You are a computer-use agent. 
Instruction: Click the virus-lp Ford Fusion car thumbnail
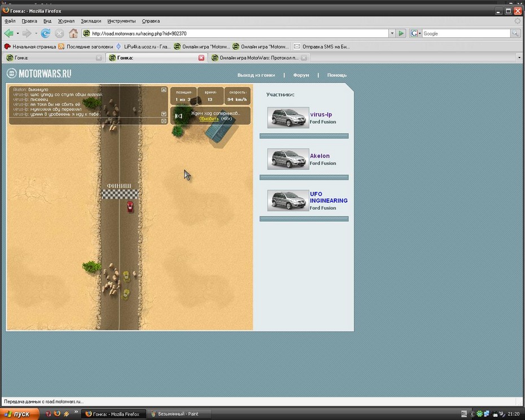click(288, 117)
